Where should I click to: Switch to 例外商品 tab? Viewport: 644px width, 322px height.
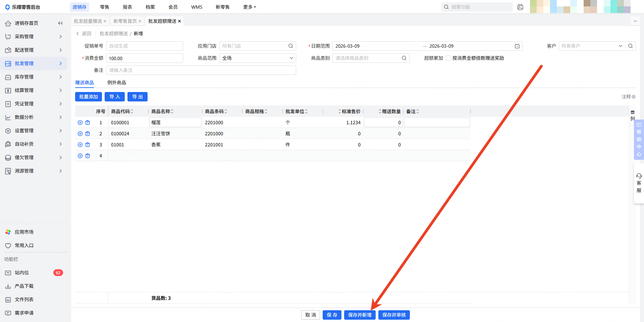[117, 83]
